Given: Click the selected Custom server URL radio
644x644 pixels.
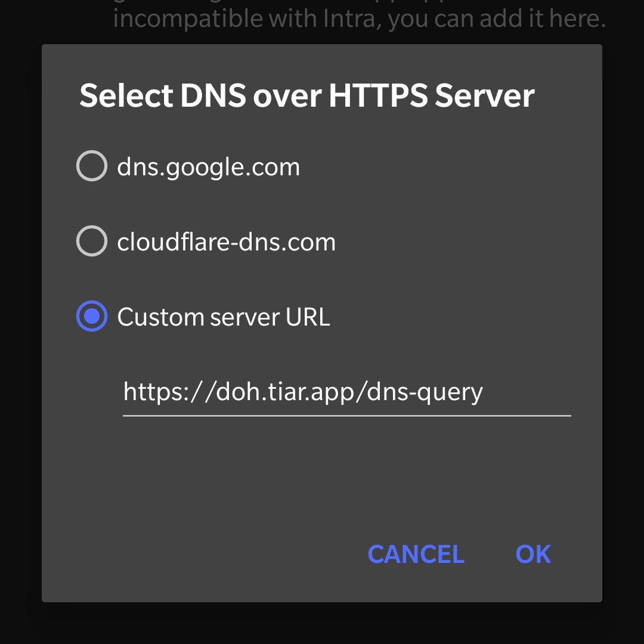Looking at the screenshot, I should click(92, 317).
